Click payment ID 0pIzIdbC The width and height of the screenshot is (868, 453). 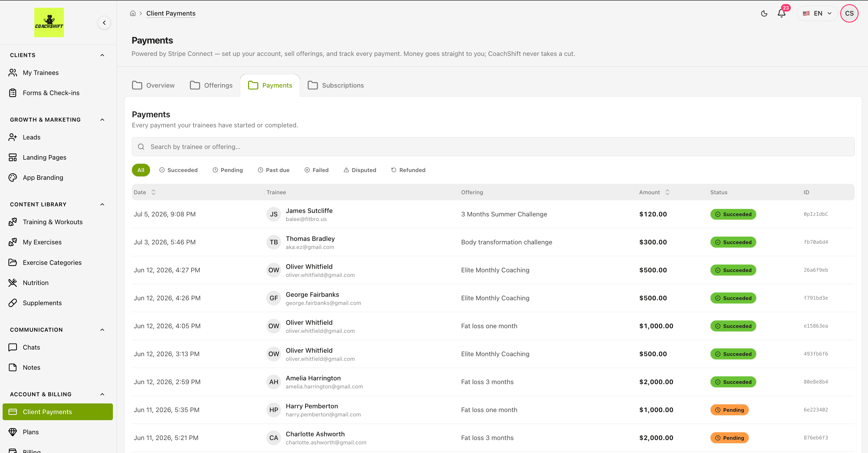point(815,214)
